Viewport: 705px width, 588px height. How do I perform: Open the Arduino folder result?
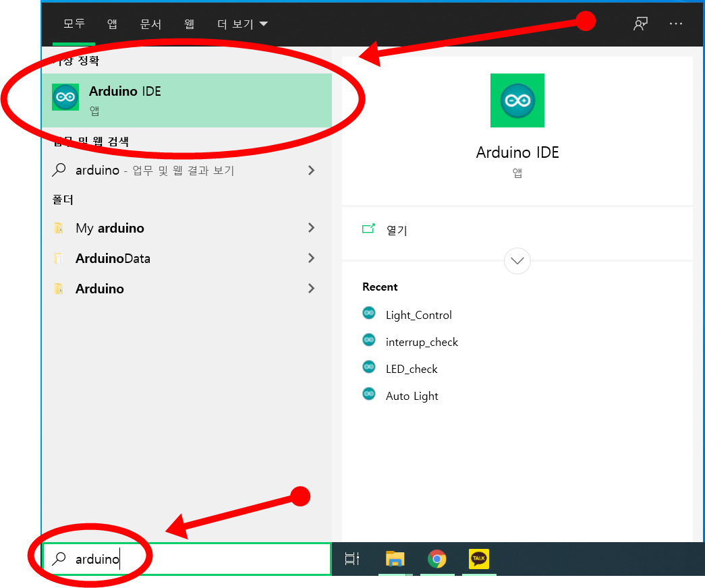(187, 289)
